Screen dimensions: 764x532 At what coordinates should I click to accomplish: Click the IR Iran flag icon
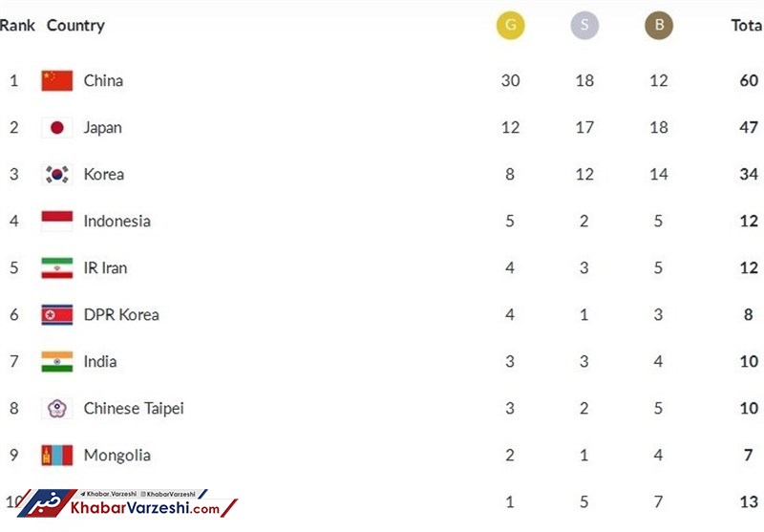click(57, 267)
